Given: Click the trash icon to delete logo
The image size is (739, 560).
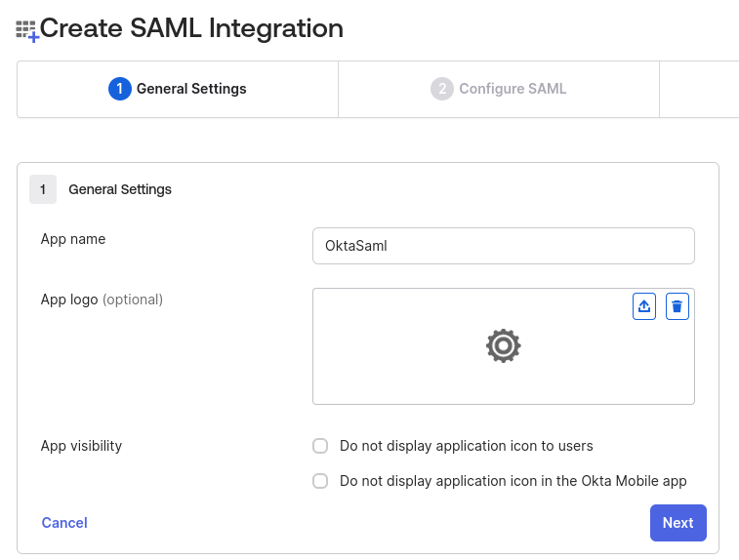Looking at the screenshot, I should point(677,306).
